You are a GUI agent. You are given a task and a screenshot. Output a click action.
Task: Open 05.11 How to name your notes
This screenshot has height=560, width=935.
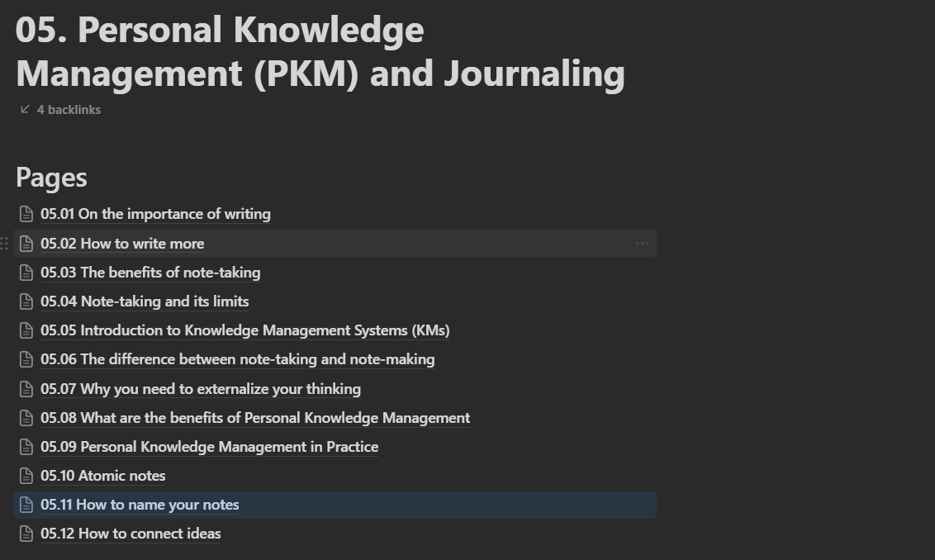click(139, 505)
